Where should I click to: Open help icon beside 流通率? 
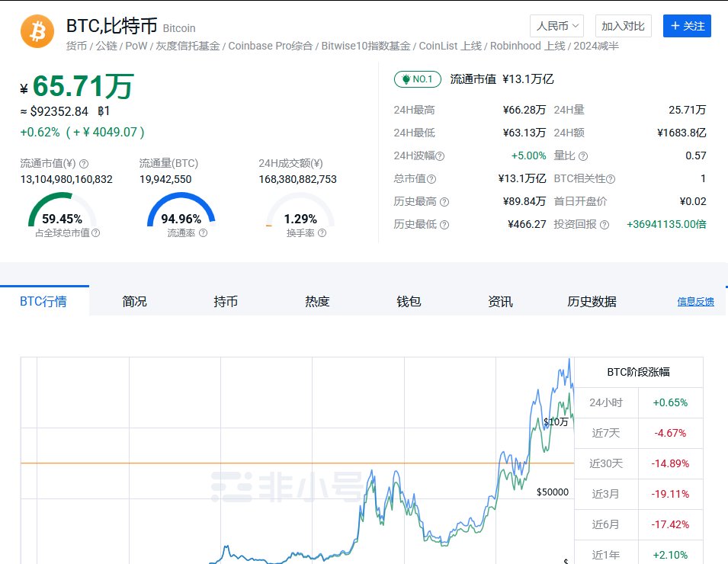(203, 233)
